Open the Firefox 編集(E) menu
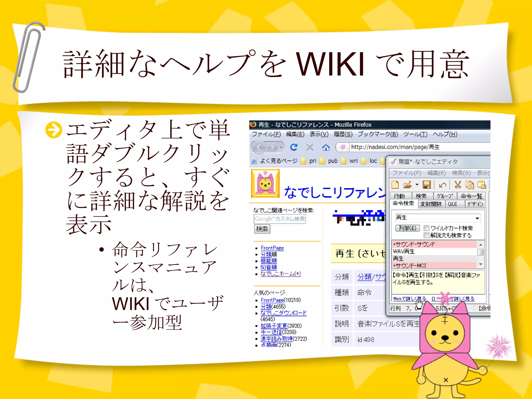Screen dimensions: 532x399 [295, 134]
